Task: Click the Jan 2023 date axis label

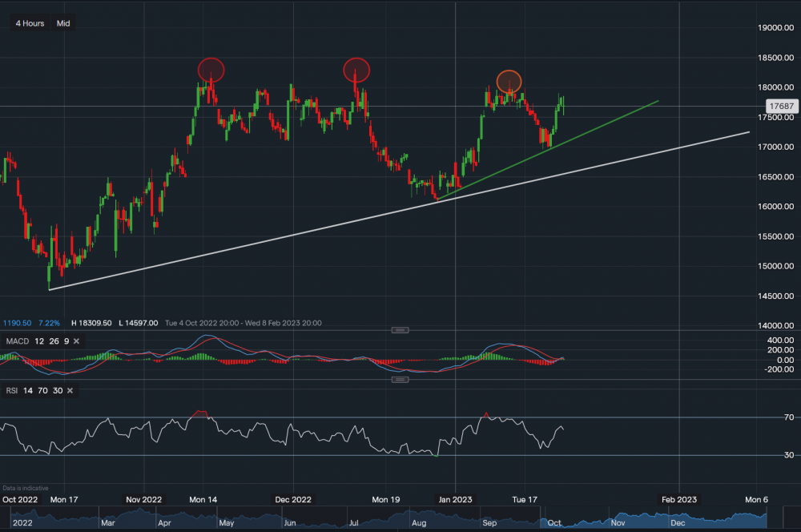Action: [x=455, y=499]
